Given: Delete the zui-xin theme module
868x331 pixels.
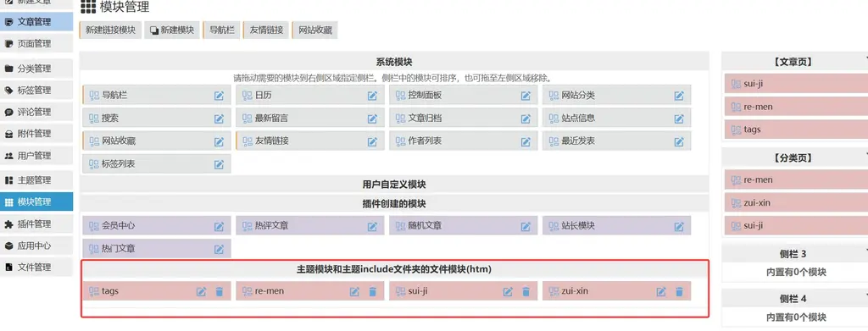Looking at the screenshot, I should tap(679, 291).
